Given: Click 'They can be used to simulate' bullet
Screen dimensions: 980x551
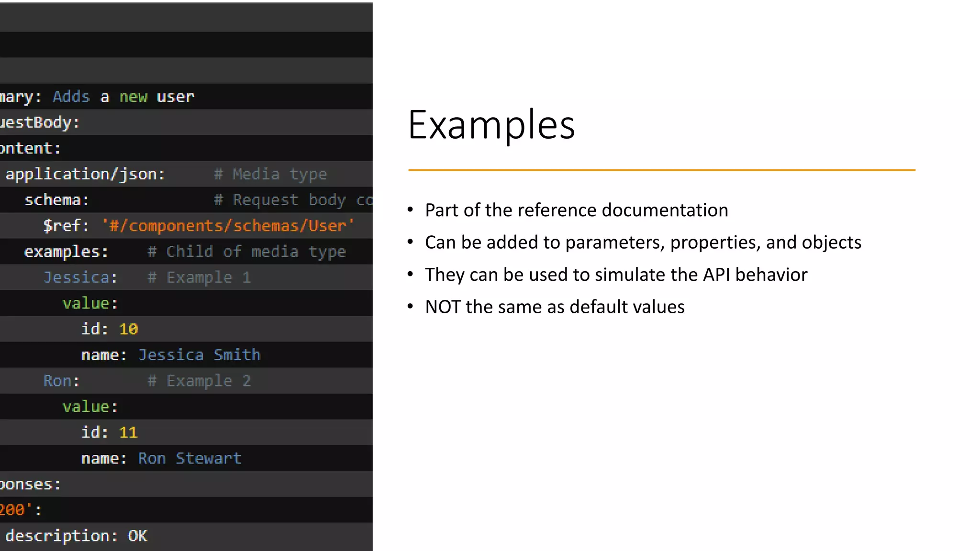Looking at the screenshot, I should coord(616,275).
